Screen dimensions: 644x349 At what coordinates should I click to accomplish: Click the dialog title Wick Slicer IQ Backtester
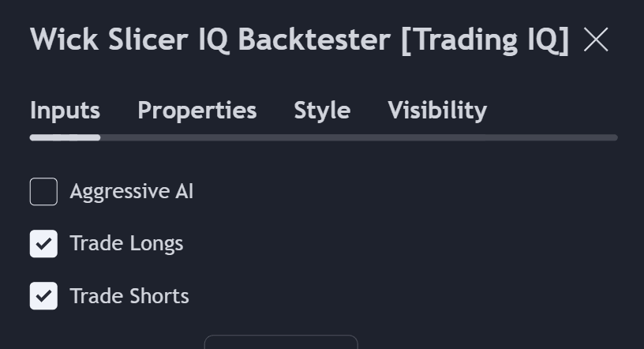coord(210,39)
